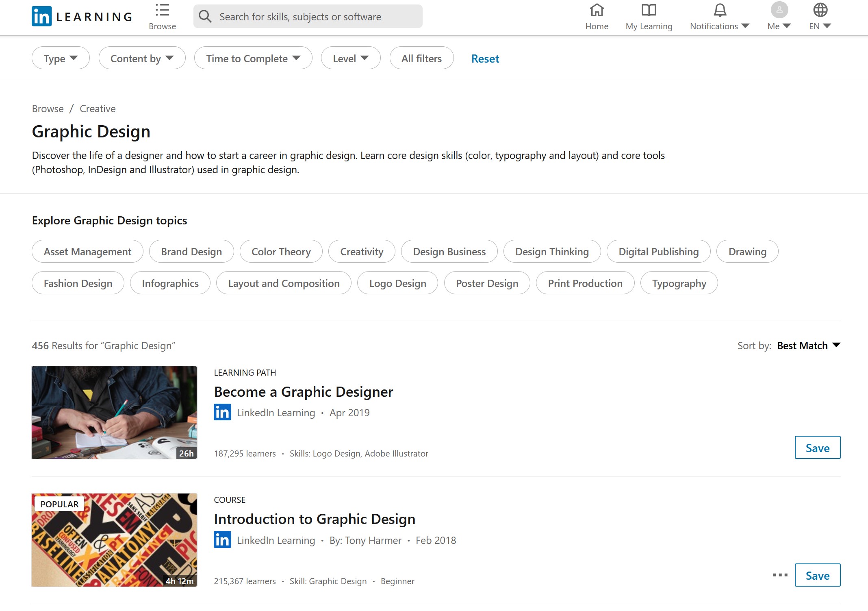Screen dimensions: 868x611
Task: Select the Brand Design topic
Action: [x=191, y=252]
